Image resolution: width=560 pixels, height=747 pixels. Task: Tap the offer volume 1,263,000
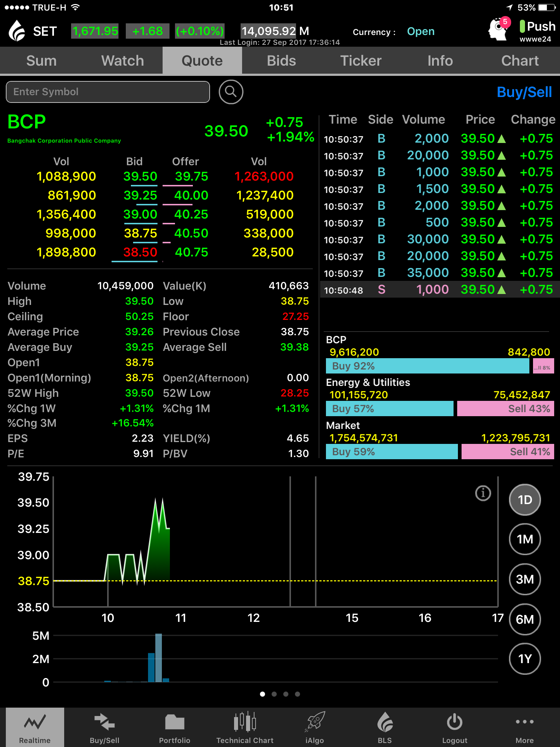pos(264,177)
